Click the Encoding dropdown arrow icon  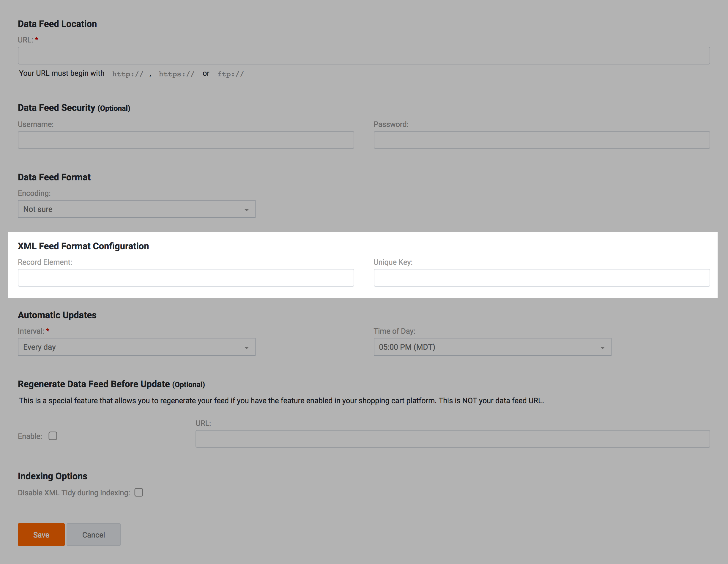tap(246, 210)
